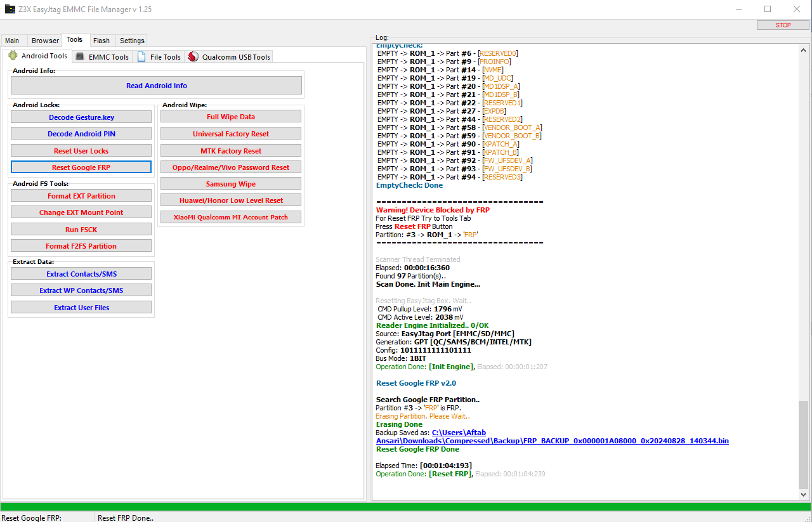Click the Run FSCK button
812x522 pixels.
(81, 230)
